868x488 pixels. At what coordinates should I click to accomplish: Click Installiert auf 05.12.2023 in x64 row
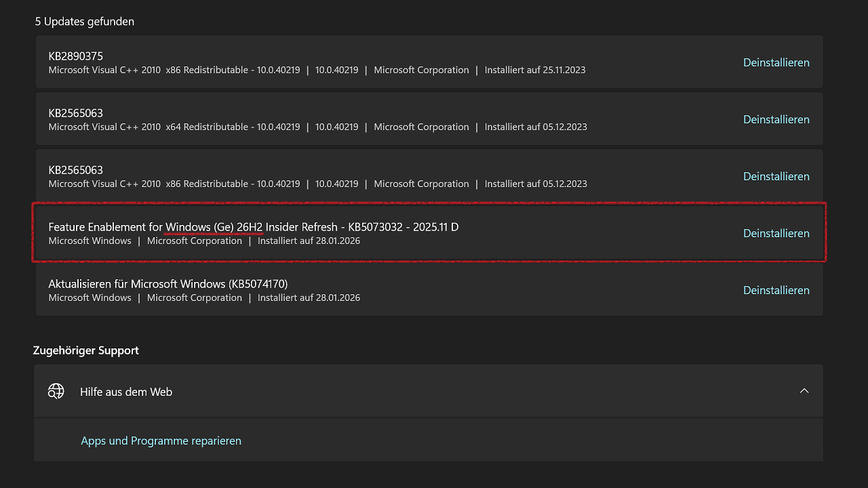(x=536, y=127)
